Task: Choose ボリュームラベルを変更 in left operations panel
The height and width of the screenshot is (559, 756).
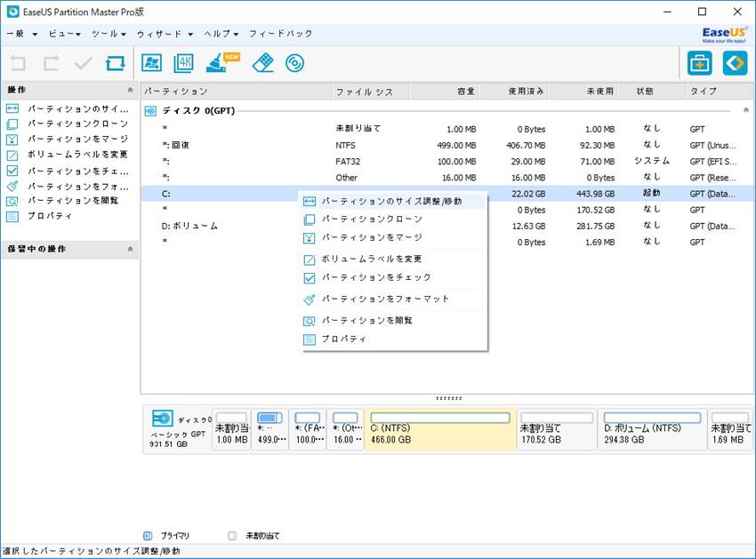Action: tap(68, 155)
